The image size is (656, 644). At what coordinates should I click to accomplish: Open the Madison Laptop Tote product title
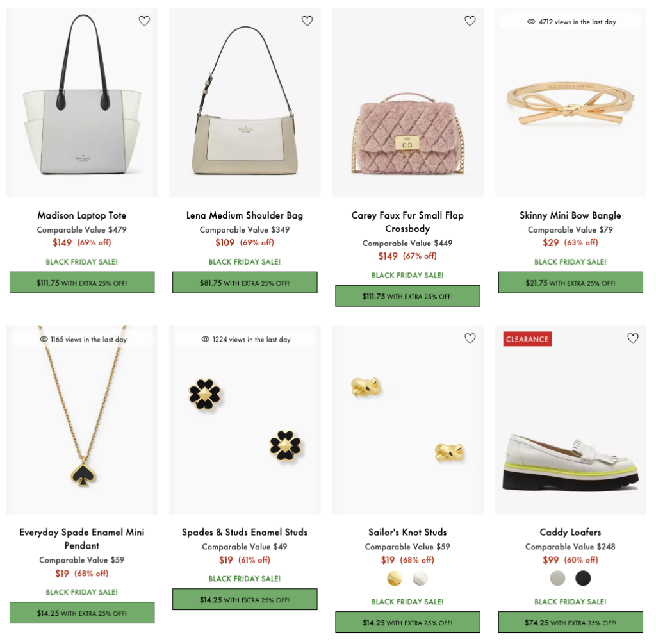(82, 215)
